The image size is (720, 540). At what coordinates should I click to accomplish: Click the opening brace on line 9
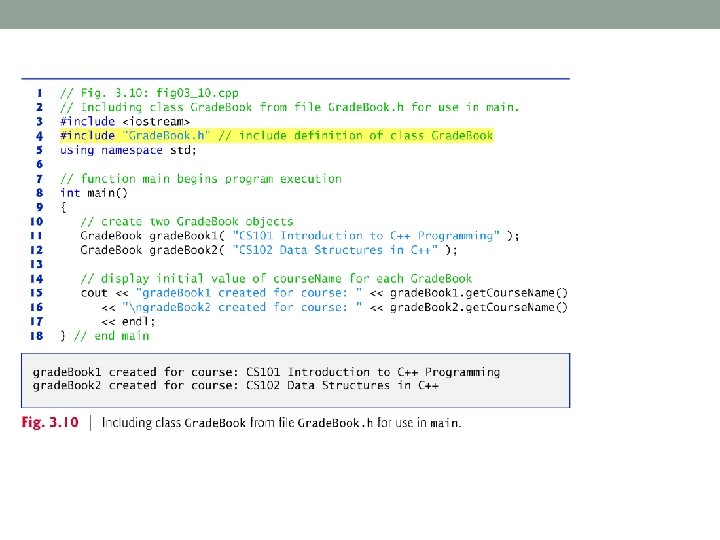[x=63, y=208]
